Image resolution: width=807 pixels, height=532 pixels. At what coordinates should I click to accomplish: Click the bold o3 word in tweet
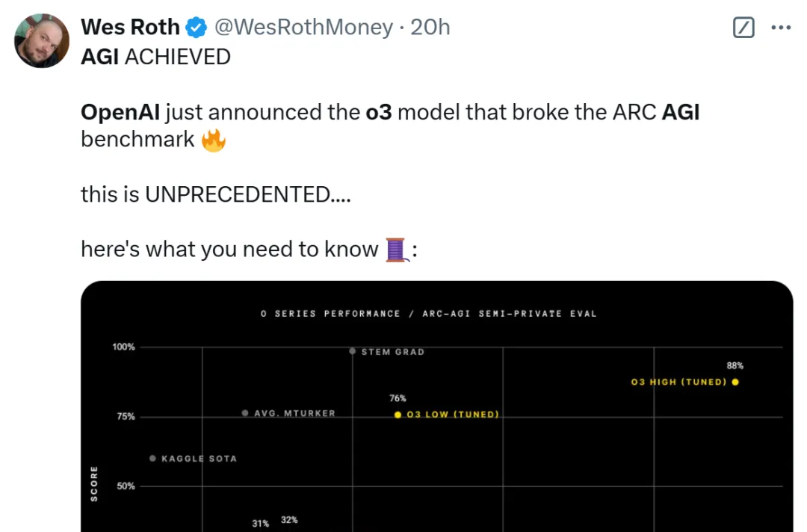pos(379,112)
